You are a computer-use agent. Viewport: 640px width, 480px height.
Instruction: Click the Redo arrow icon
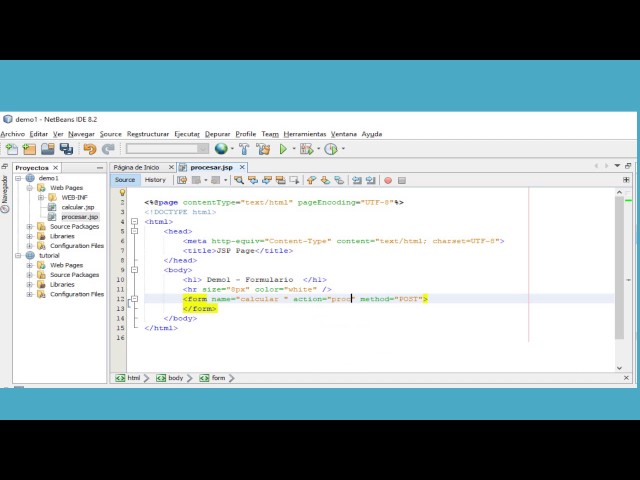pos(108,149)
